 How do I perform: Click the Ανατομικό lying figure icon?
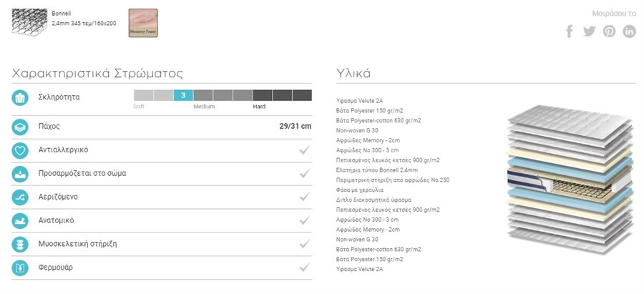(20, 220)
